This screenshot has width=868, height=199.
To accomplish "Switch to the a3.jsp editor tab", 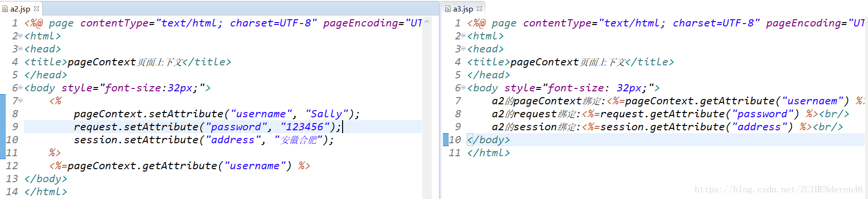I will click(x=463, y=9).
